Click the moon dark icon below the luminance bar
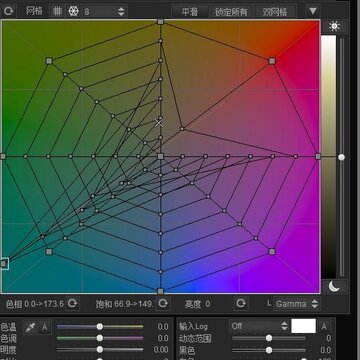360x360 pixels. point(334,286)
